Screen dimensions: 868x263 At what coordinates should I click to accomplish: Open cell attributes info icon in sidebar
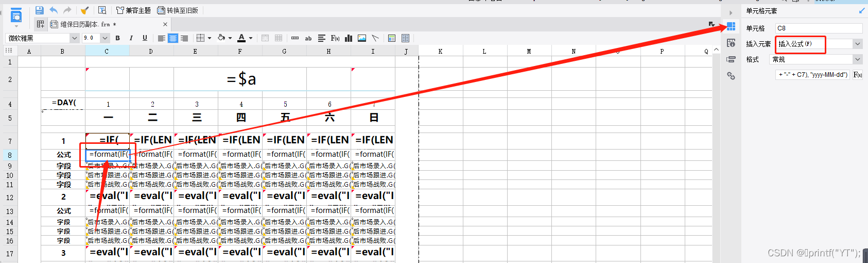pos(731,43)
